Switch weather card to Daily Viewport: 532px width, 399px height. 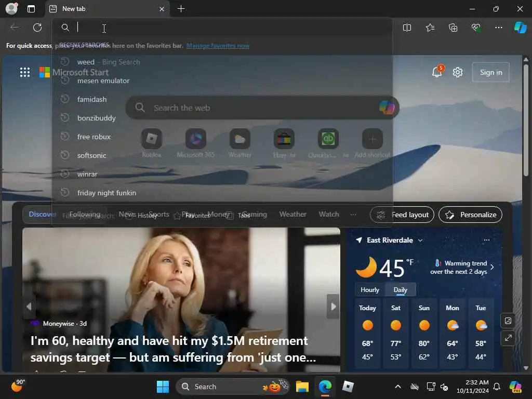(401, 290)
